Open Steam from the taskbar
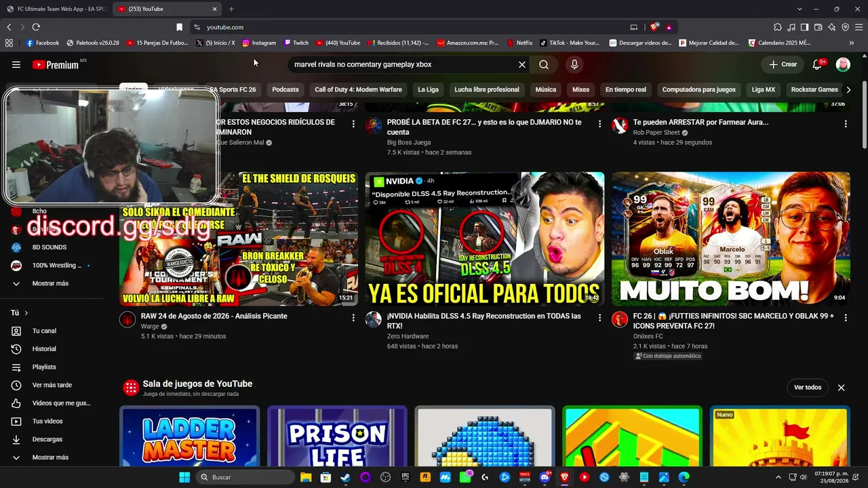Image resolution: width=868 pixels, height=488 pixels. 345,477
